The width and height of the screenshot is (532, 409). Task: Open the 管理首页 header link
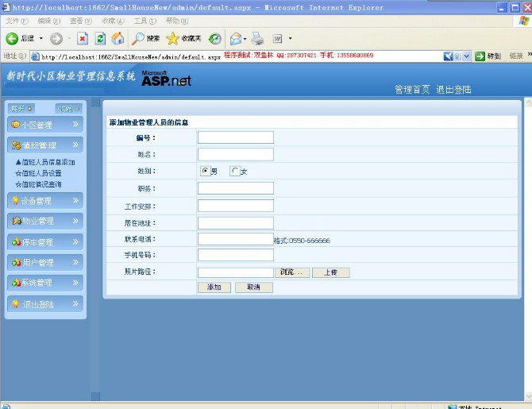[412, 90]
